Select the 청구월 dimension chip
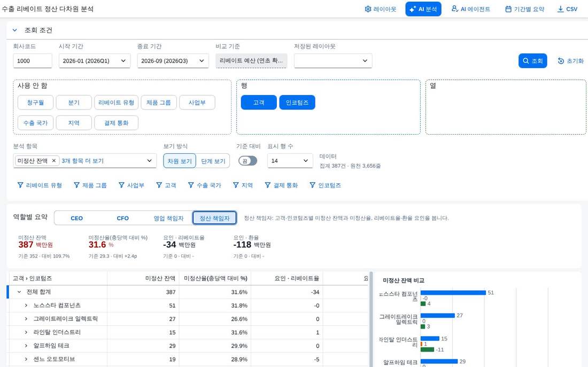This screenshot has width=588, height=367. tap(35, 103)
